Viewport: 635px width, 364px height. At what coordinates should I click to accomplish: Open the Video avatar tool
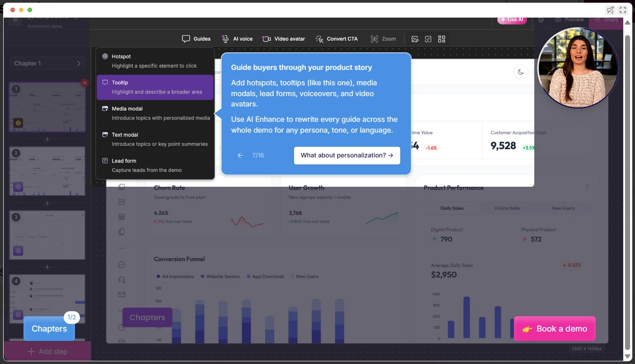[x=284, y=39]
